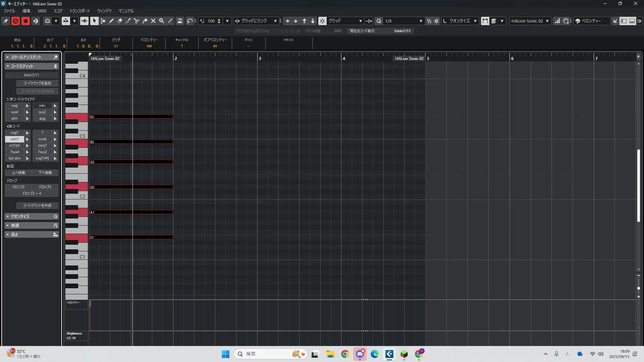This screenshot has width=644, height=362.
Task: Select the Glue tool
Action: point(145,21)
